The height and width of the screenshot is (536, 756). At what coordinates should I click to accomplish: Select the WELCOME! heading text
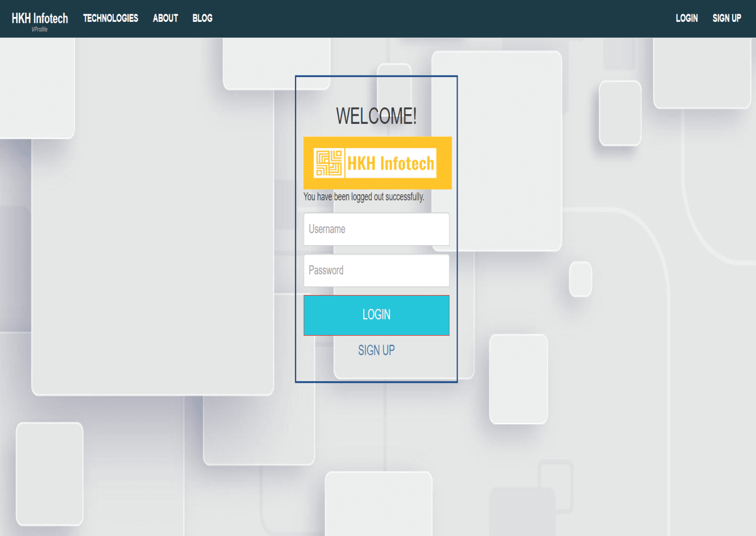pyautogui.click(x=376, y=116)
